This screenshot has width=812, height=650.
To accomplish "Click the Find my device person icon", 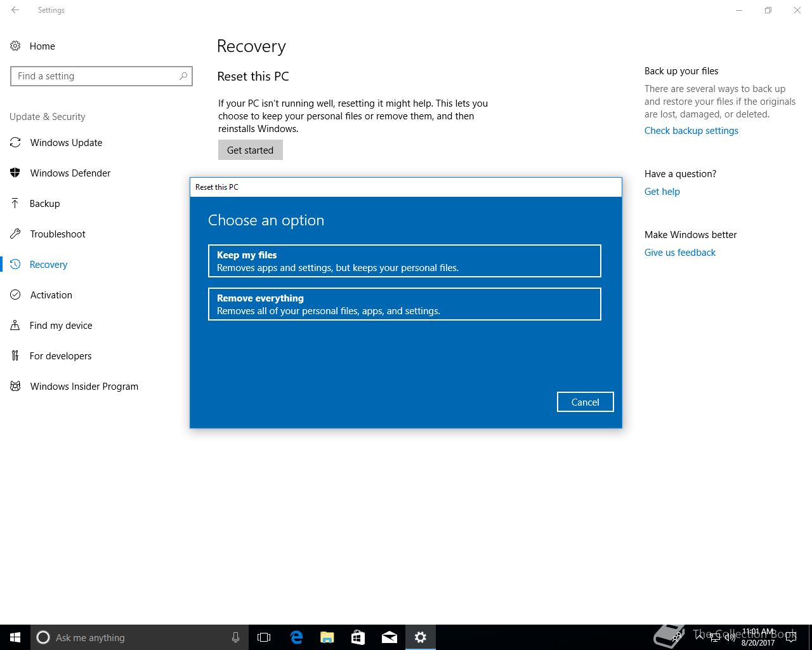I will (x=15, y=326).
